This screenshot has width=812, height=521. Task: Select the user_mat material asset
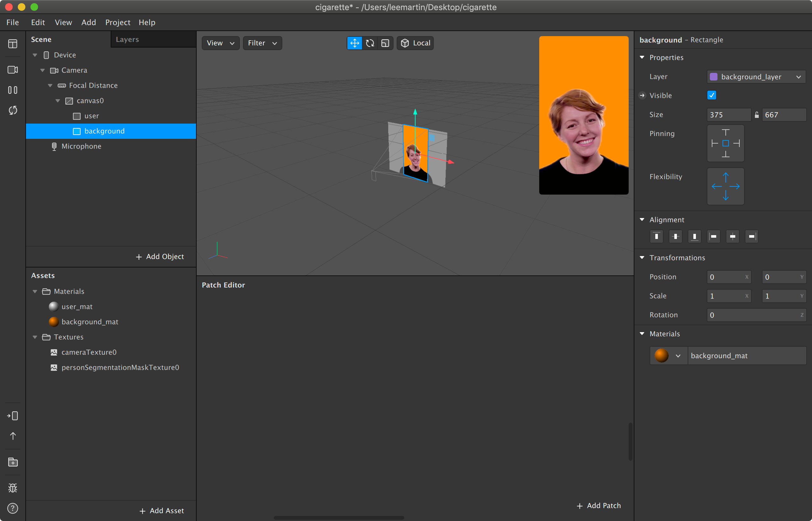[111, 306]
